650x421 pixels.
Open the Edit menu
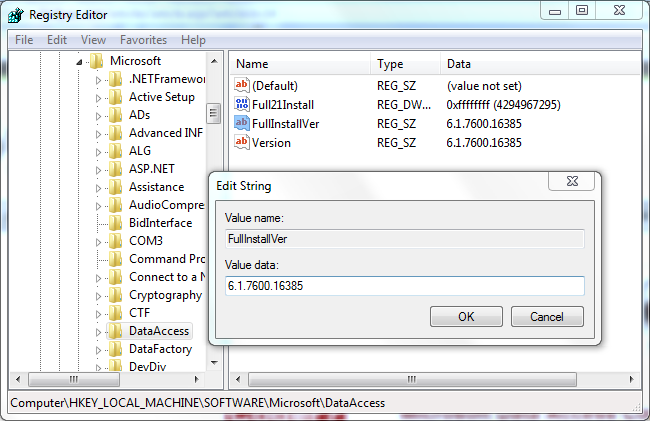pyautogui.click(x=57, y=40)
